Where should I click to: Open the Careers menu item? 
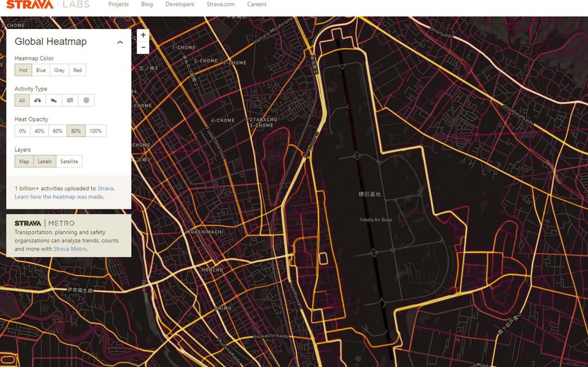click(x=257, y=5)
